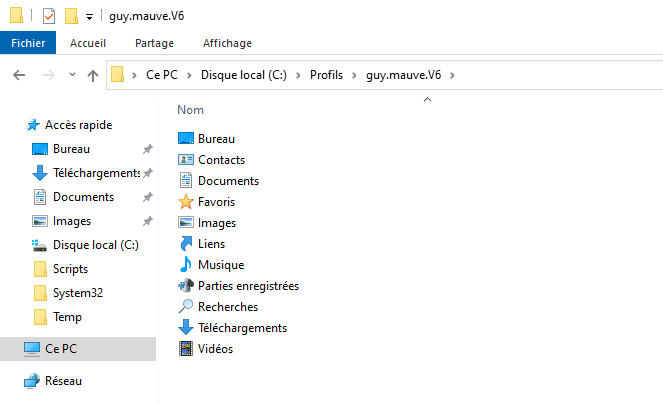Select Réseau in the navigation pane
This screenshot has height=403, width=663.
[63, 381]
